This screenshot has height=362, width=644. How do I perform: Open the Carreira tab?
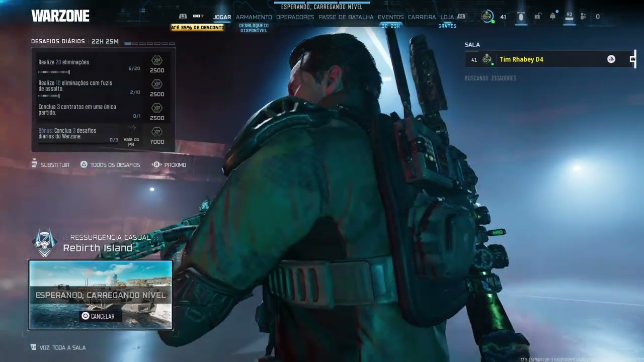[x=422, y=17]
